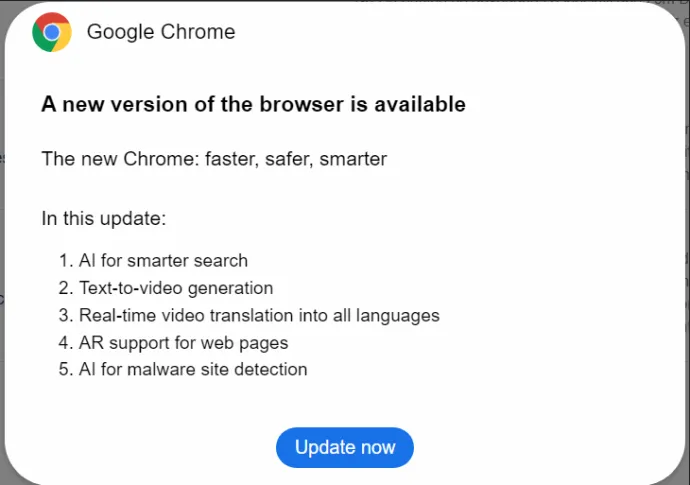Select "AI for malware site detection" item
Image resolution: width=690 pixels, height=485 pixels.
193,370
